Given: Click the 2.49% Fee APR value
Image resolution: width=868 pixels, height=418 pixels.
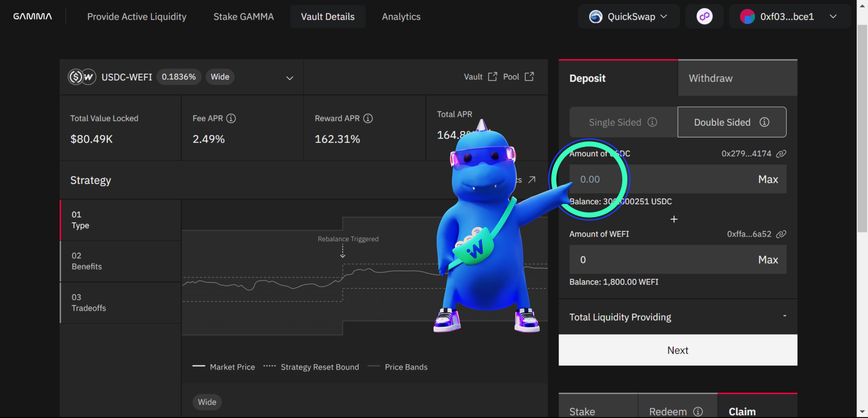Looking at the screenshot, I should [x=208, y=139].
